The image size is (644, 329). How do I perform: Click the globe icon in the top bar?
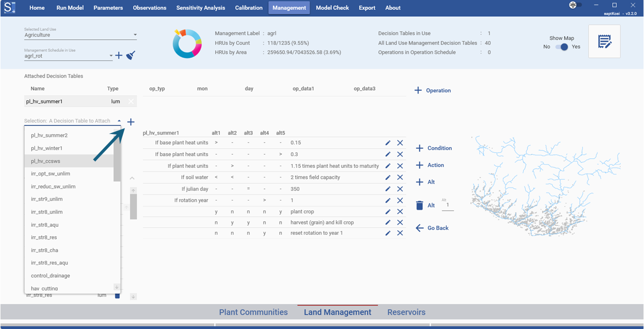[x=573, y=5]
